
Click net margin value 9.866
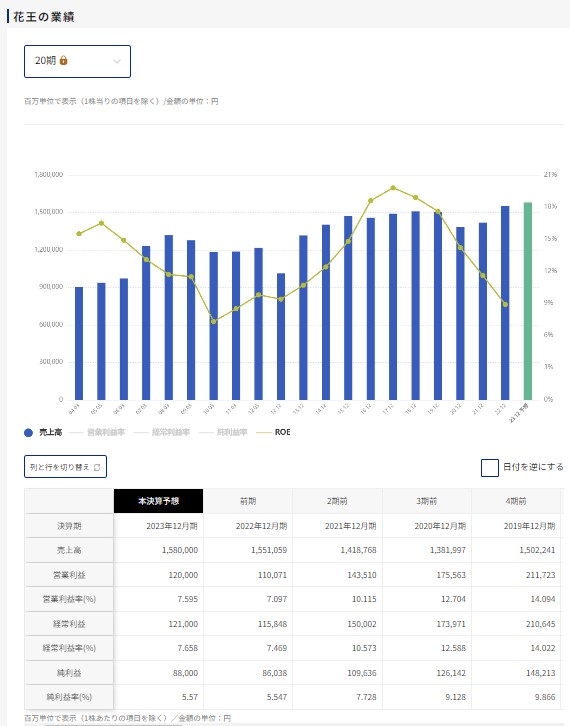[545, 697]
